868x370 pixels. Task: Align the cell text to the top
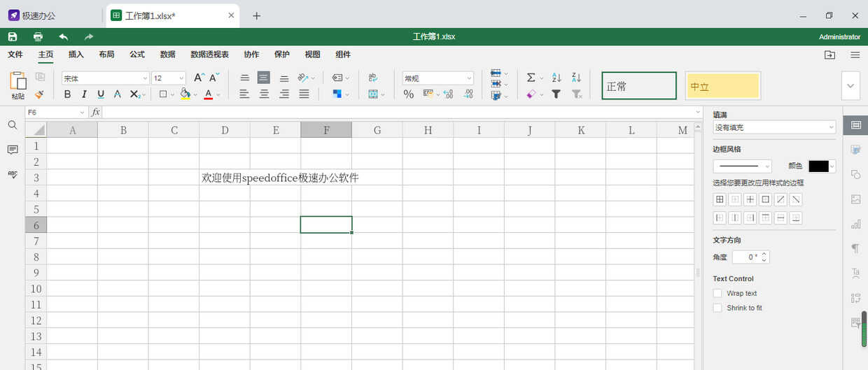coord(244,78)
